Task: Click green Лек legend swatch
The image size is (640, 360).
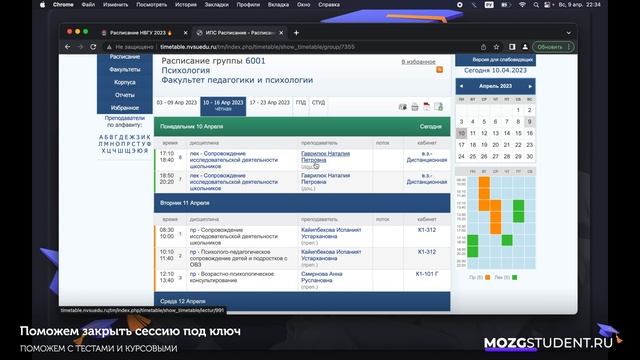Action: 514,278
